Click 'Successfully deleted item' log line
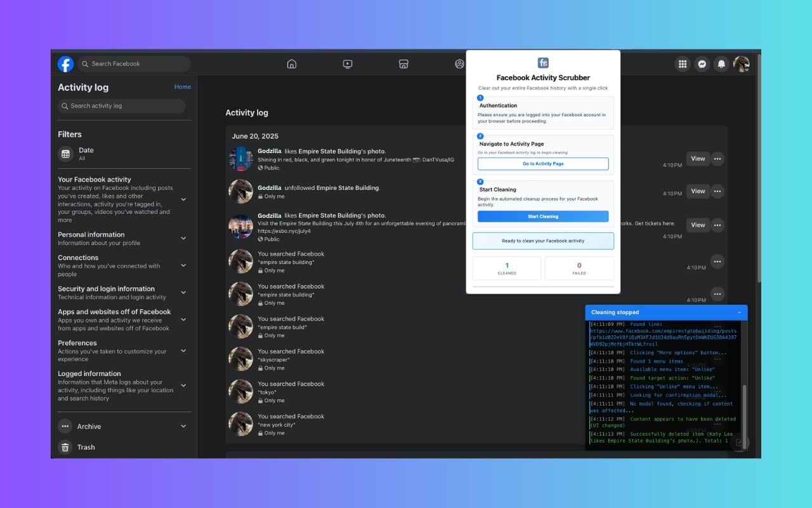The width and height of the screenshot is (812, 508). point(663,436)
